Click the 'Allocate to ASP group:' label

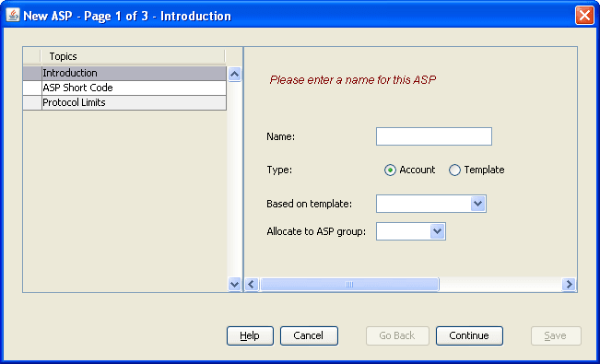[316, 231]
